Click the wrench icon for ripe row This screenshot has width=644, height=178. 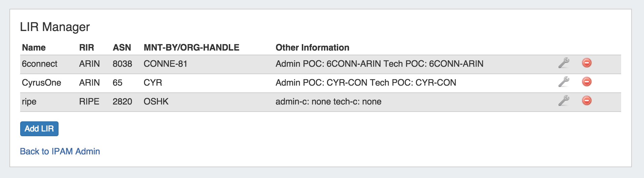pos(564,101)
